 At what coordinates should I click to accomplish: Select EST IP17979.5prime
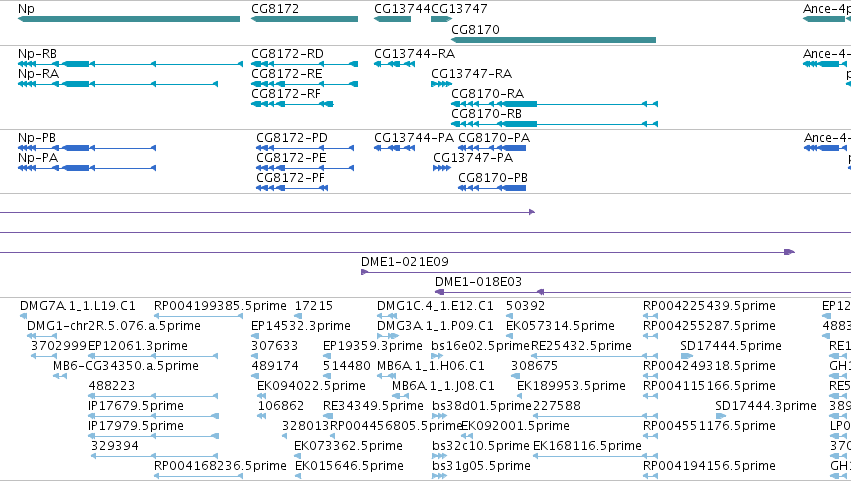pos(136,426)
